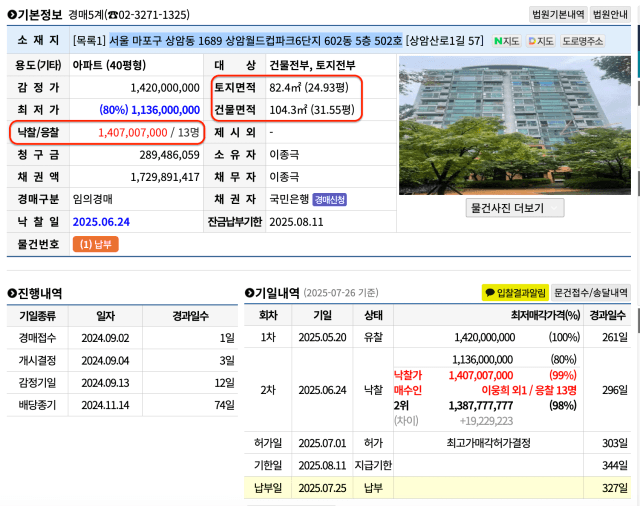Click creditor 국민은행
The width and height of the screenshot is (640, 506).
[x=289, y=199]
